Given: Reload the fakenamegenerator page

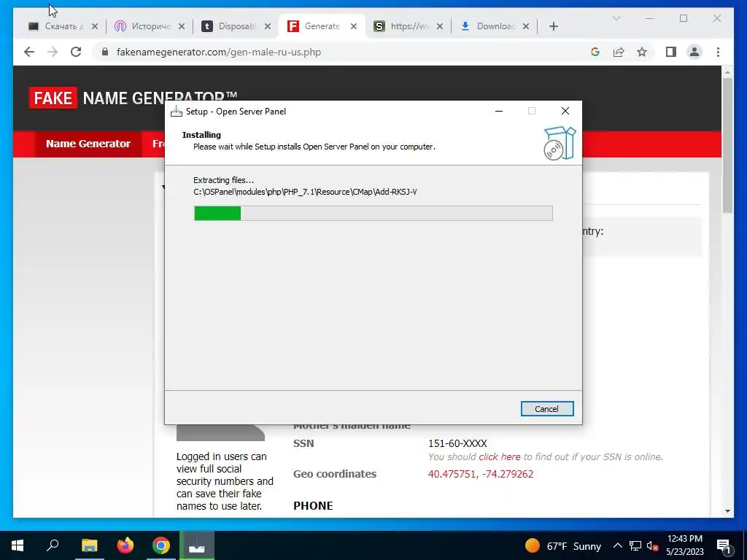Looking at the screenshot, I should (76, 52).
